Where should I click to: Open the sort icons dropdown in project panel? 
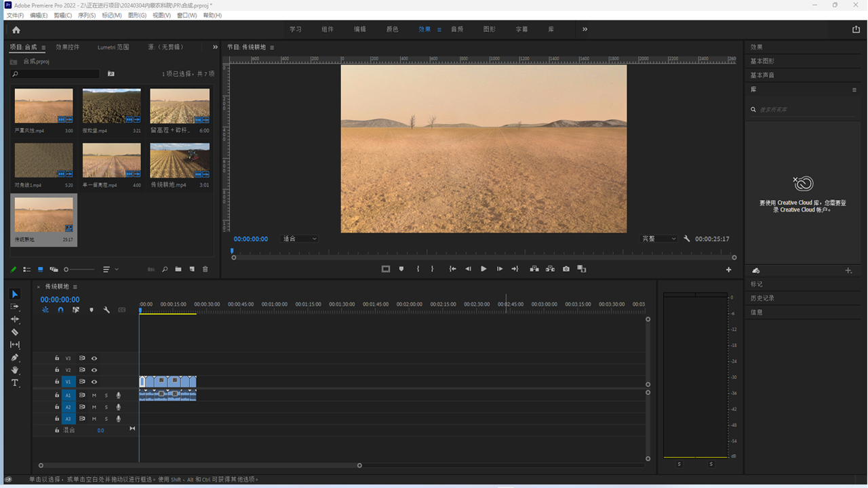pyautogui.click(x=110, y=269)
